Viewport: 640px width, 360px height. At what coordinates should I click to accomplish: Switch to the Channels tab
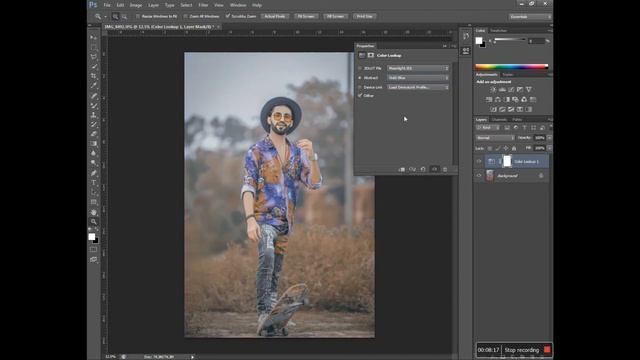coord(499,120)
